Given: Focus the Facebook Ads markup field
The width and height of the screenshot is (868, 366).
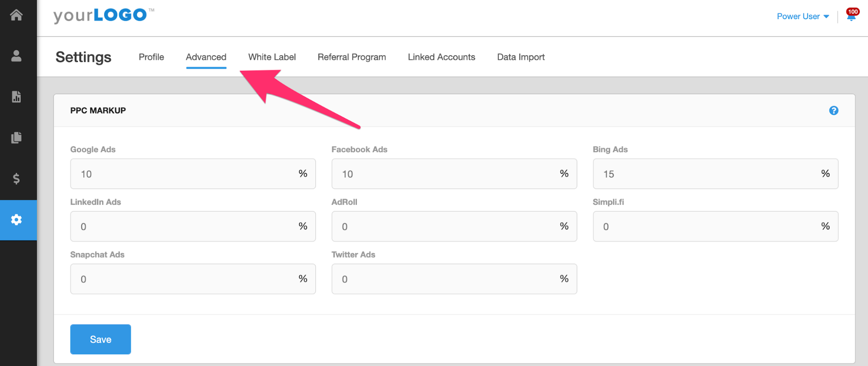Looking at the screenshot, I should coord(454,174).
